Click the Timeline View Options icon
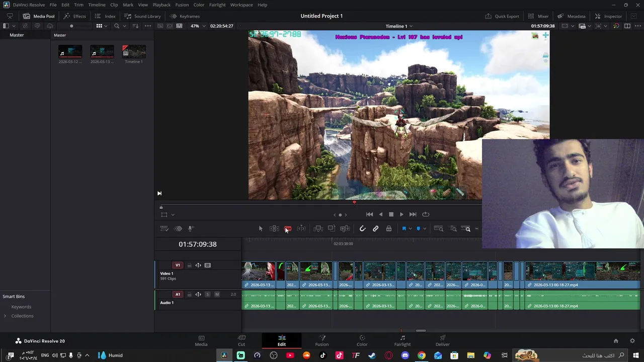Screen dimensions: 644x362 point(164,229)
